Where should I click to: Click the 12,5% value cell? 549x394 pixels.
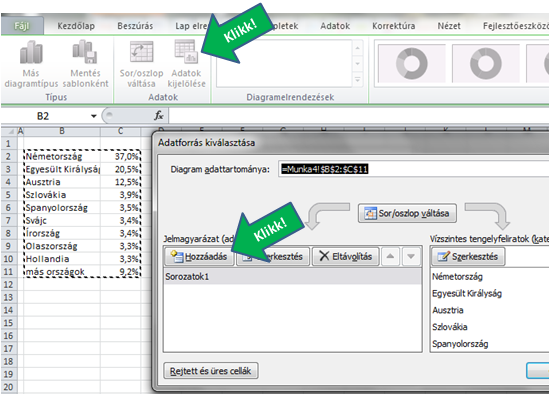121,182
